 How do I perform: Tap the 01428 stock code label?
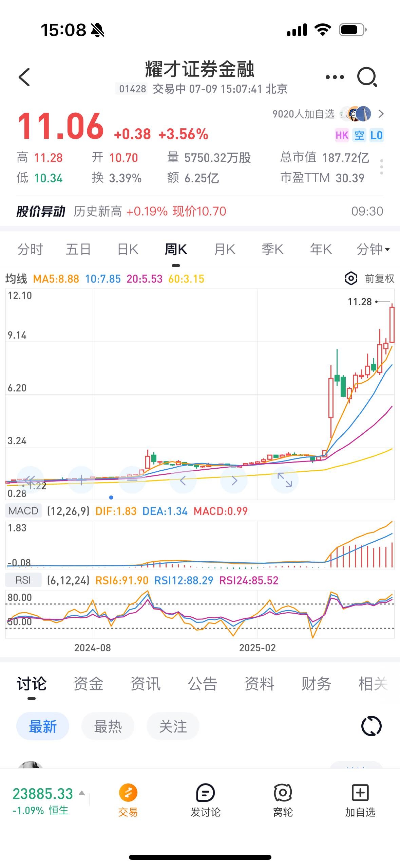(132, 89)
